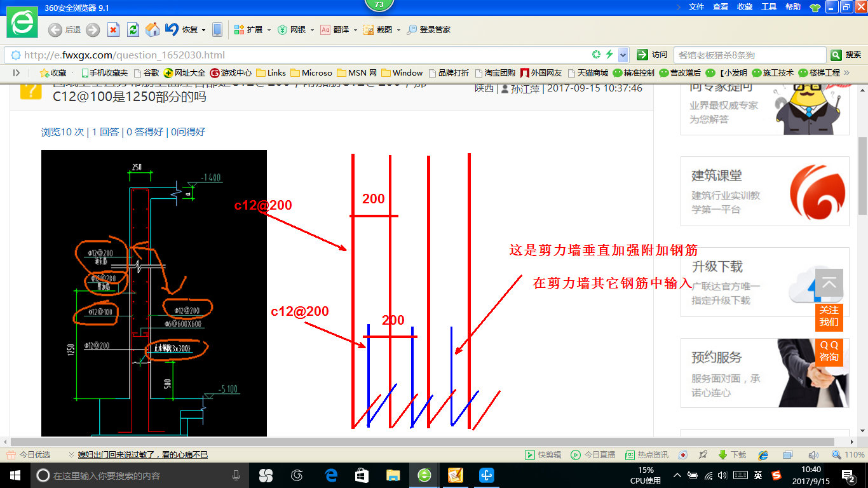Stop page loading with red X icon
Image resolution: width=868 pixels, height=488 pixels.
pyautogui.click(x=113, y=30)
